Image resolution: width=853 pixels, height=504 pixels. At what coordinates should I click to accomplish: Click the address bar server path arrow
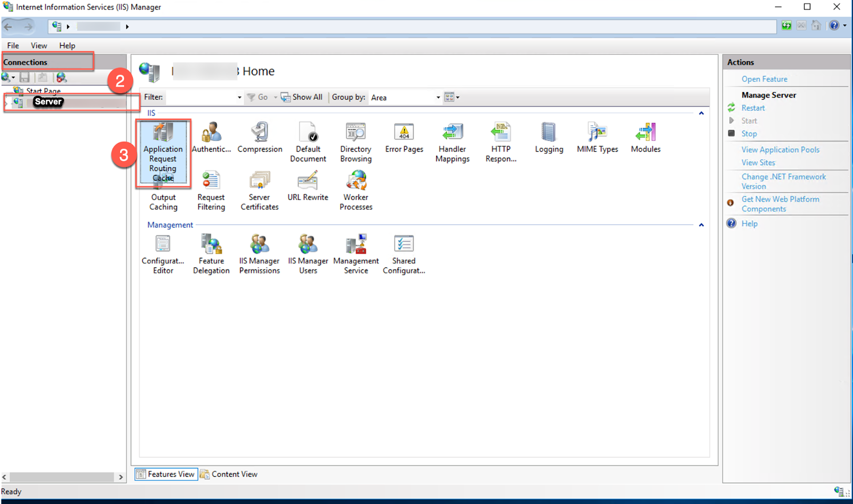pyautogui.click(x=127, y=27)
